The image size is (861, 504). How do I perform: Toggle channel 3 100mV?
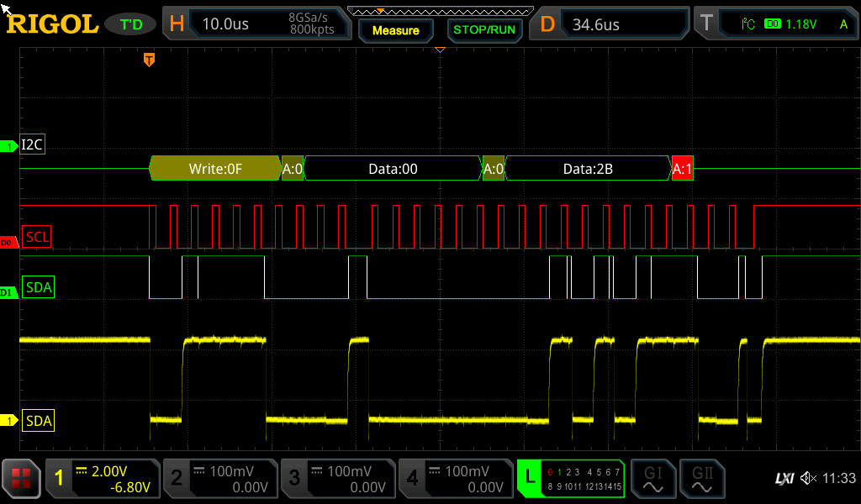point(338,478)
